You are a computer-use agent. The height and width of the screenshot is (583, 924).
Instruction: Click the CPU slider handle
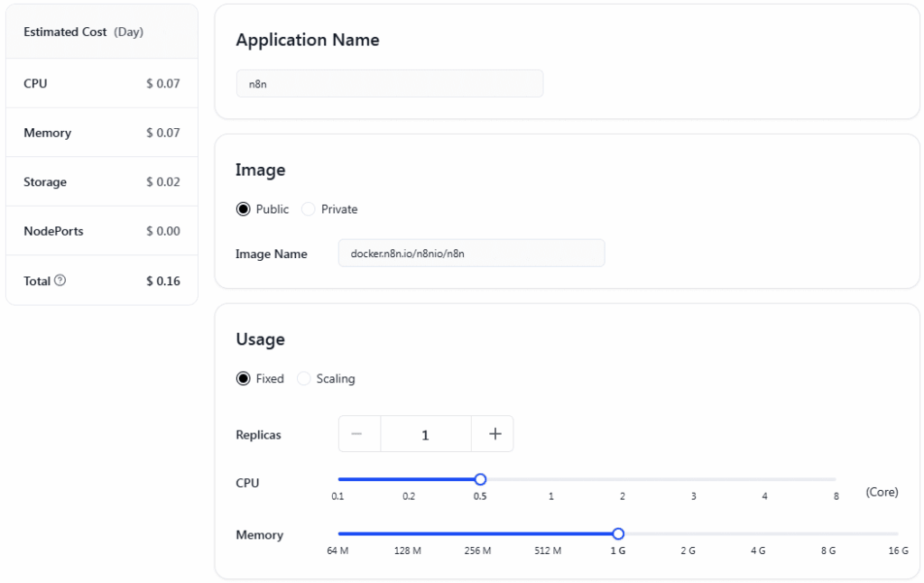[x=480, y=479]
